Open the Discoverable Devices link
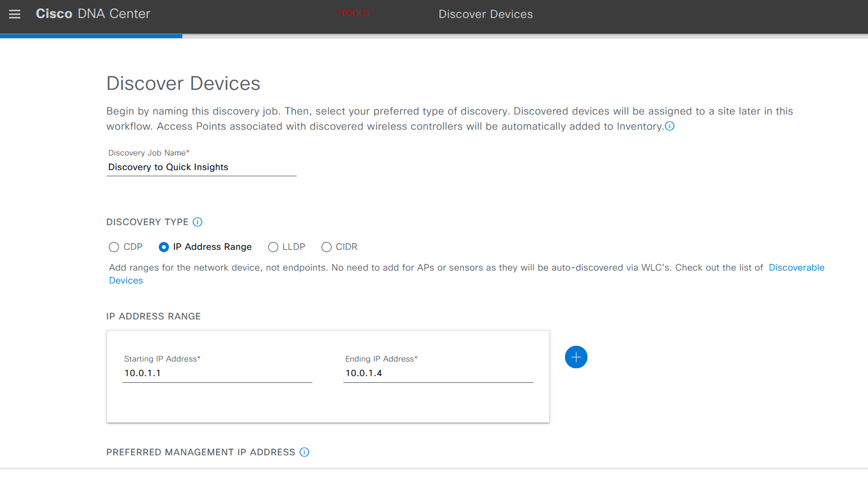The height and width of the screenshot is (480, 868). [797, 268]
